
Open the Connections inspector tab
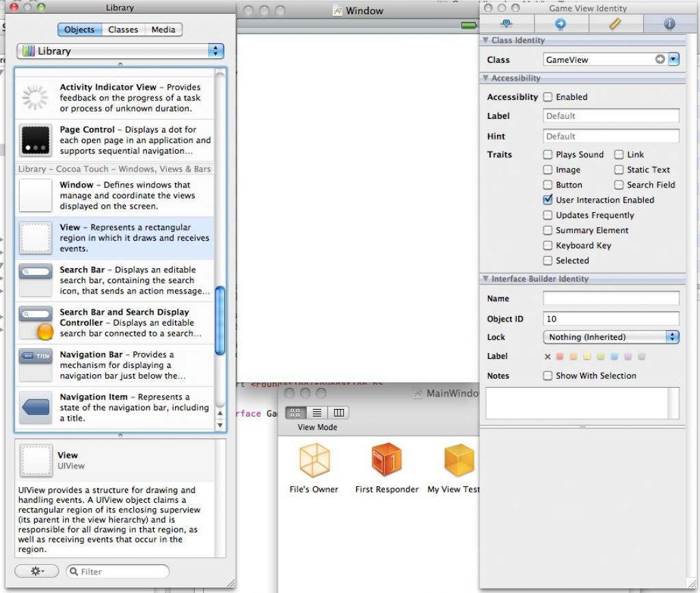coord(561,24)
